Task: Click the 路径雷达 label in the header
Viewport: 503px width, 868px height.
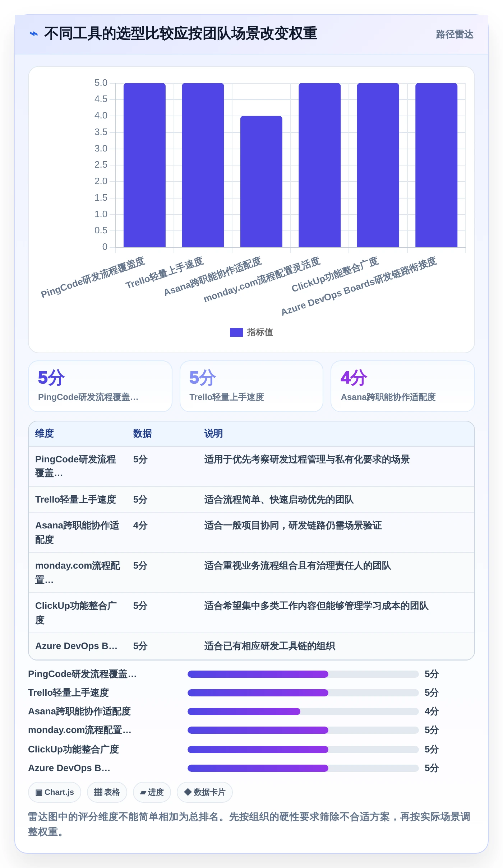Action: [x=454, y=34]
